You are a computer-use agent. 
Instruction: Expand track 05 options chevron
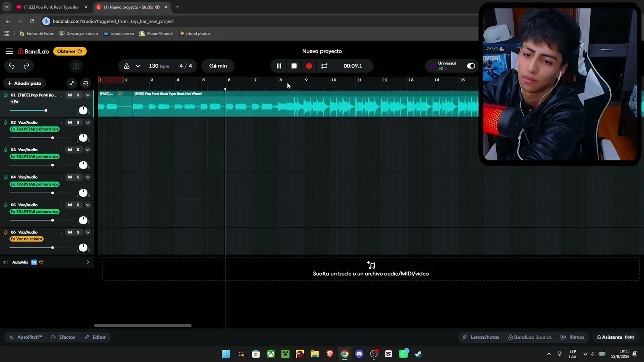87,205
